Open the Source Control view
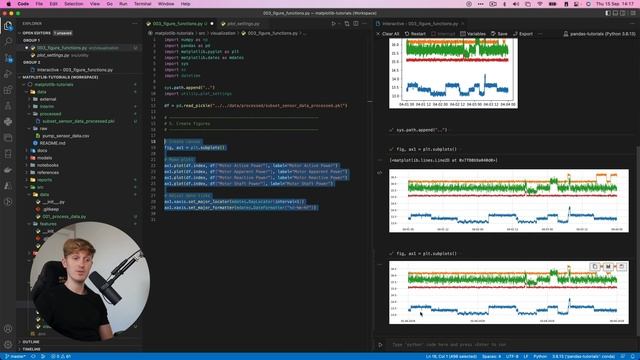 pyautogui.click(x=8, y=58)
